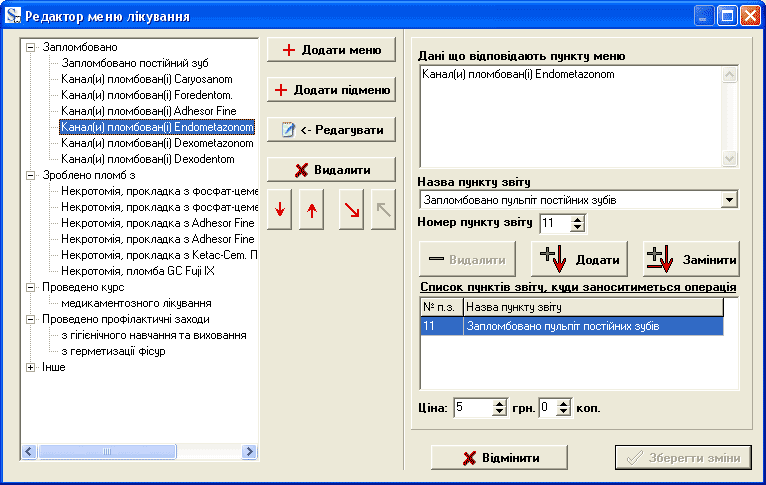Click the red down arrow move button
This screenshot has width=766, height=485.
279,210
